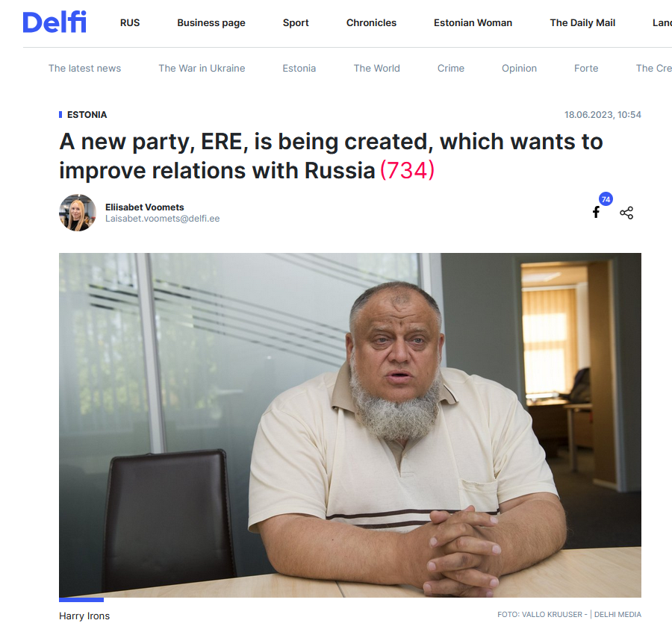The image size is (672, 626).
Task: Select The World tab
Action: (377, 68)
